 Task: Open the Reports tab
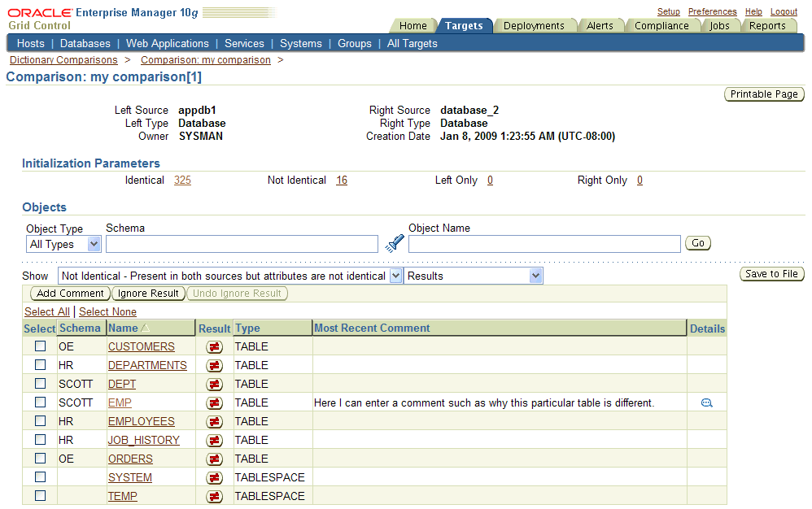pos(767,26)
